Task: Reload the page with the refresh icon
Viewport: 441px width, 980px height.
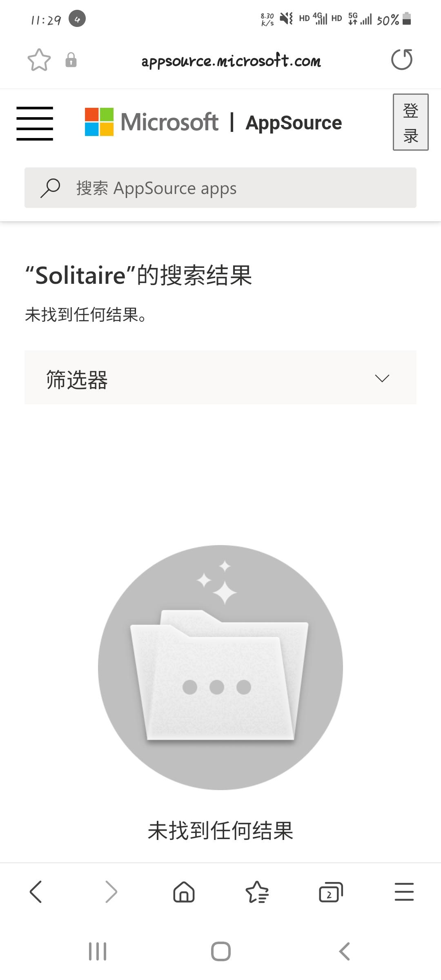Action: (402, 60)
